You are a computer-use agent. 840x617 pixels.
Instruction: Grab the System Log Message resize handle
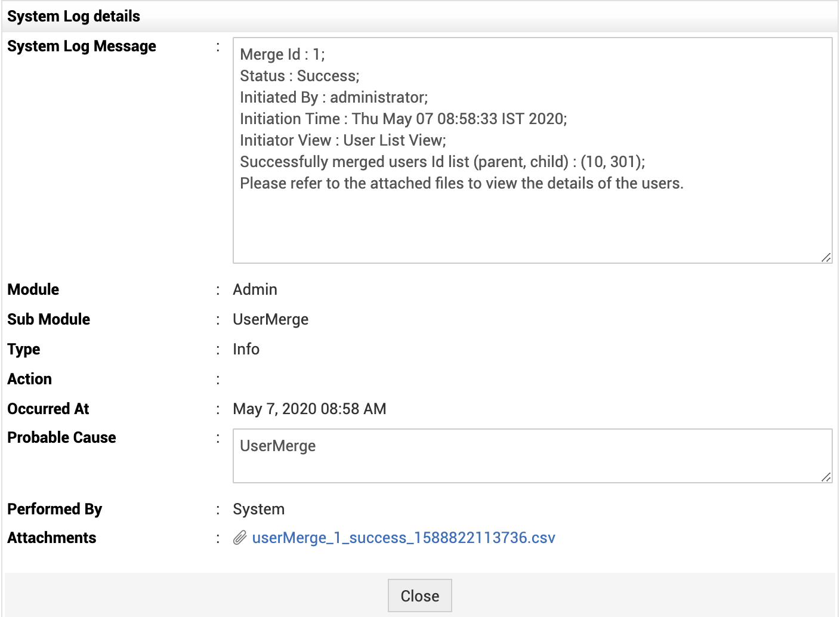click(826, 257)
